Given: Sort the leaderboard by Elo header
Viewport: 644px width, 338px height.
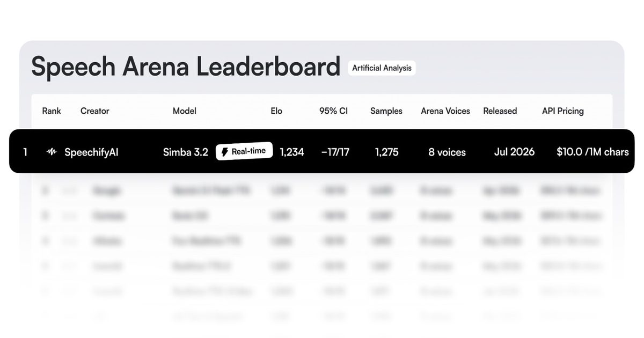Looking at the screenshot, I should pyautogui.click(x=276, y=111).
